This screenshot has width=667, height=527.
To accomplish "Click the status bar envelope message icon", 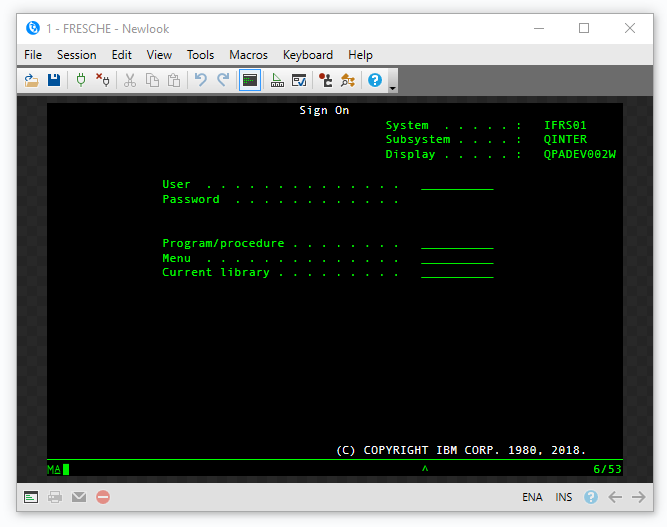I will pyautogui.click(x=79, y=497).
